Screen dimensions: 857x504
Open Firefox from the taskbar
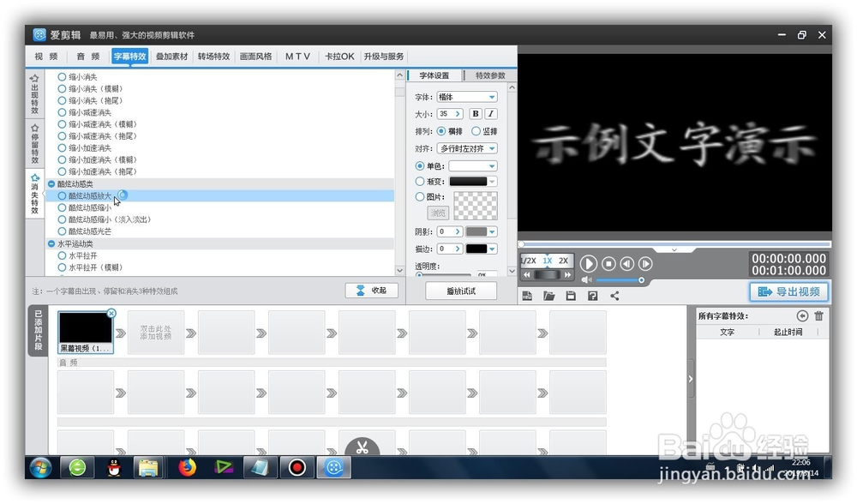187,468
